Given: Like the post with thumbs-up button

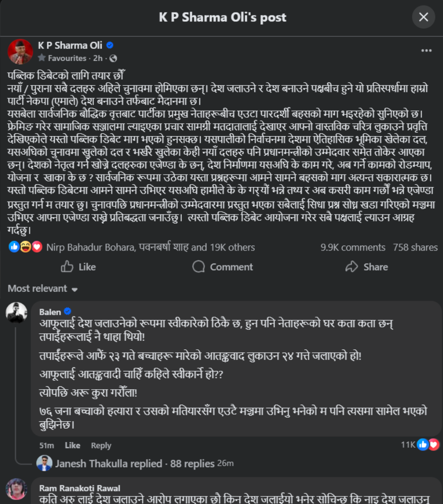Looking at the screenshot, I should (x=78, y=267).
